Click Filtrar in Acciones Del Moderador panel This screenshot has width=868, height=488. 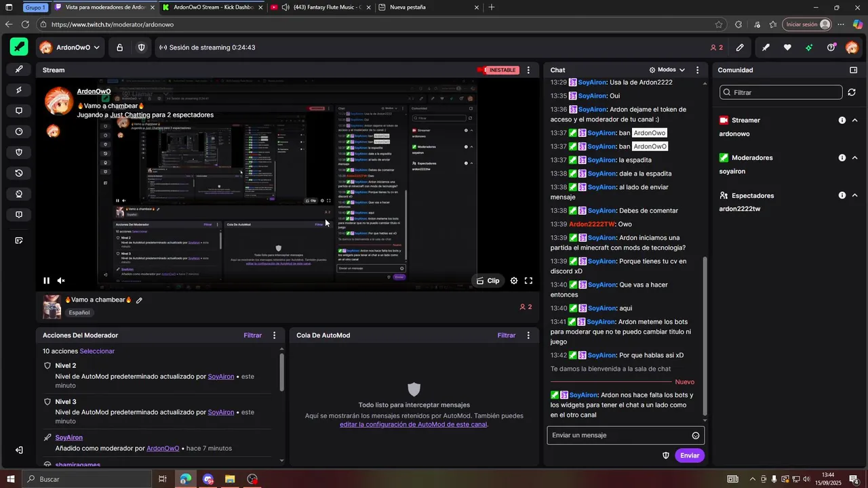253,335
